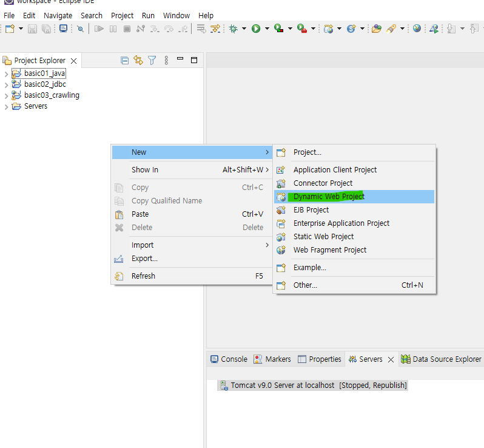
Task: Click the Step Into icon
Action: (x=155, y=29)
